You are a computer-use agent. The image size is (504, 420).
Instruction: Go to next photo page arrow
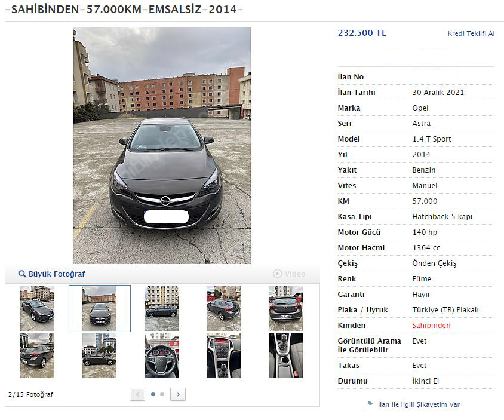point(178,394)
